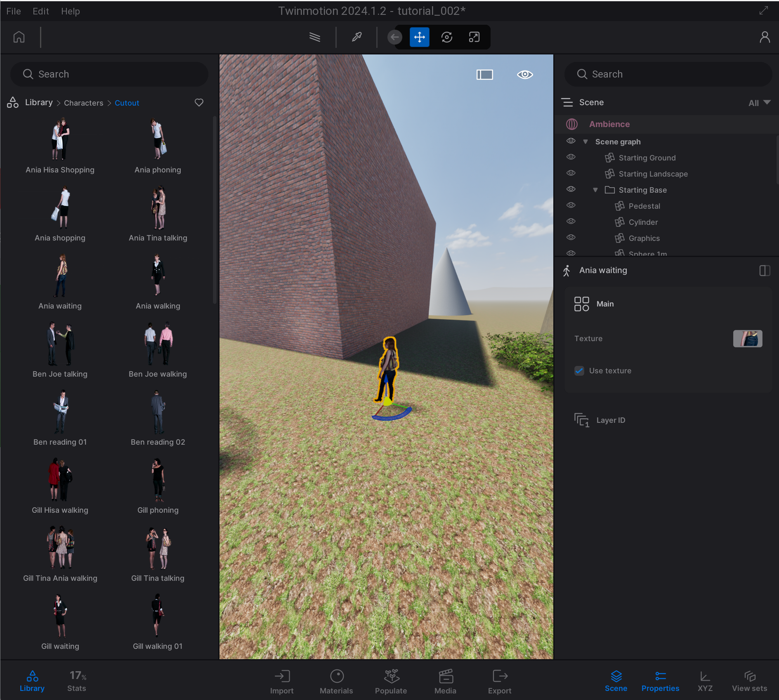Click the Texture preview swatch
Image resolution: width=779 pixels, height=700 pixels.
coord(747,339)
